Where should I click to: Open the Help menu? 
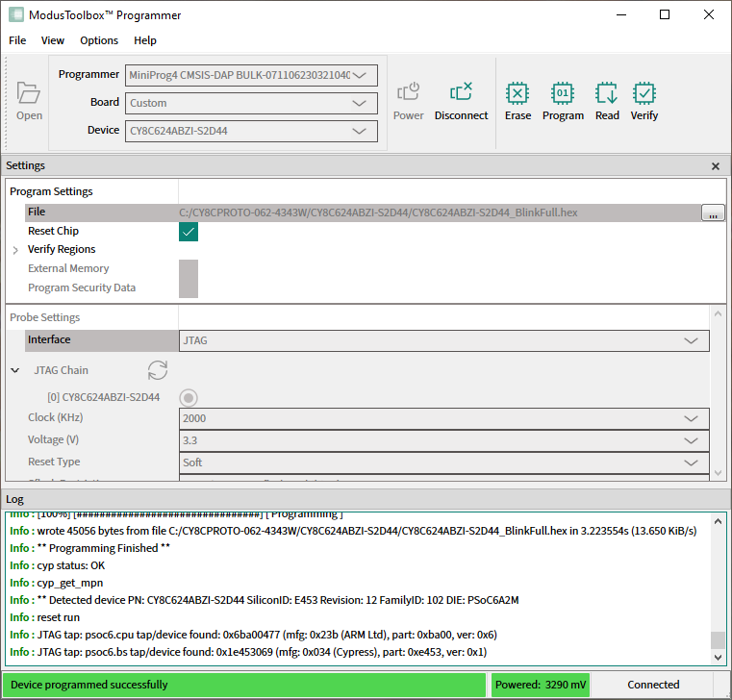click(145, 40)
